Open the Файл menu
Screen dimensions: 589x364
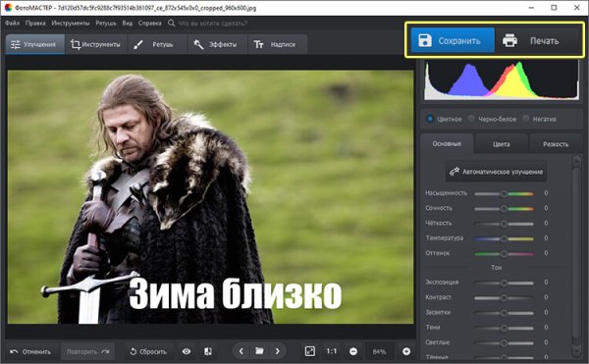pyautogui.click(x=12, y=23)
